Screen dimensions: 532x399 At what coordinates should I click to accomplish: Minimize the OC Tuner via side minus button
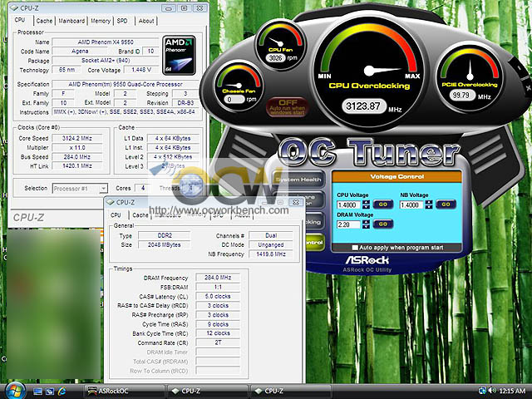click(x=519, y=68)
